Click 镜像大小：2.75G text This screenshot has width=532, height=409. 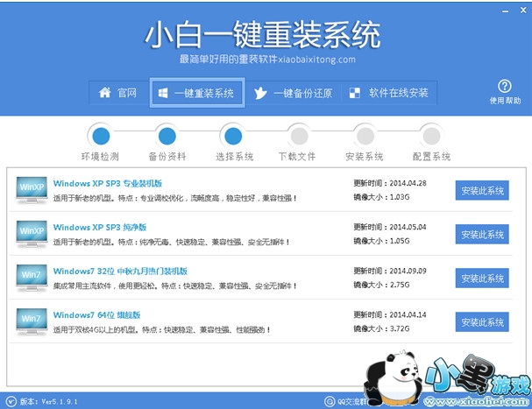(x=381, y=285)
